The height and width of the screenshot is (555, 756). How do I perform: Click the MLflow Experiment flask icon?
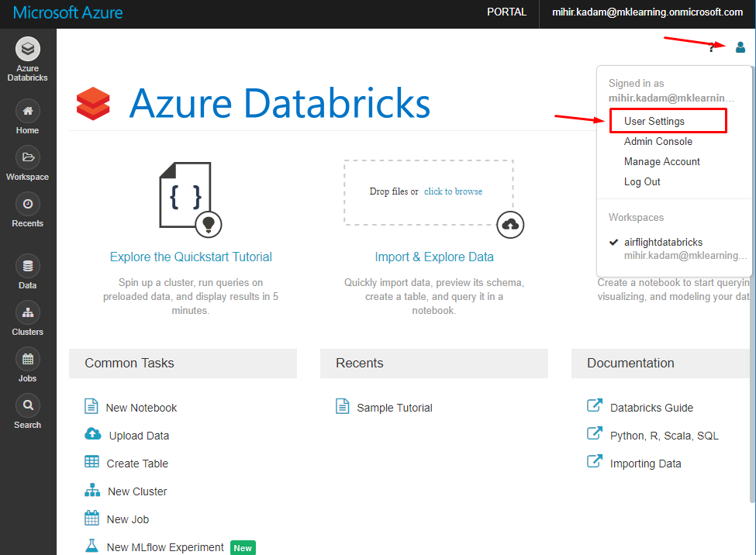[91, 546]
